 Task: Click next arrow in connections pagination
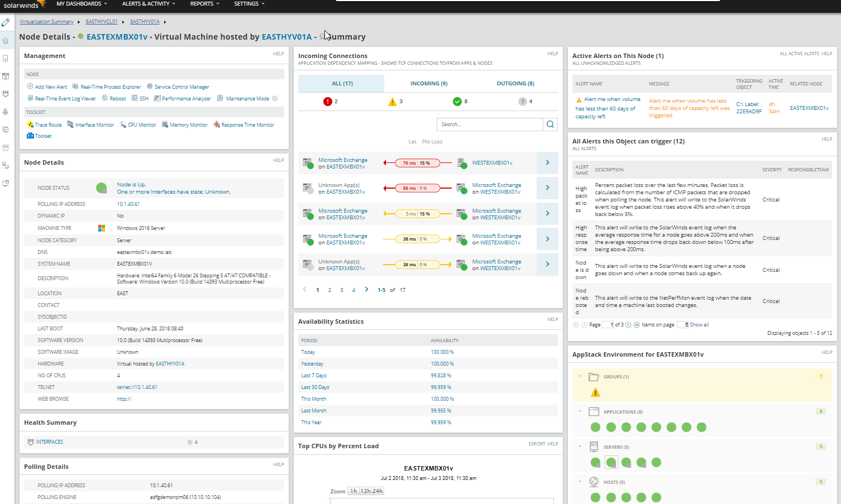pyautogui.click(x=366, y=289)
